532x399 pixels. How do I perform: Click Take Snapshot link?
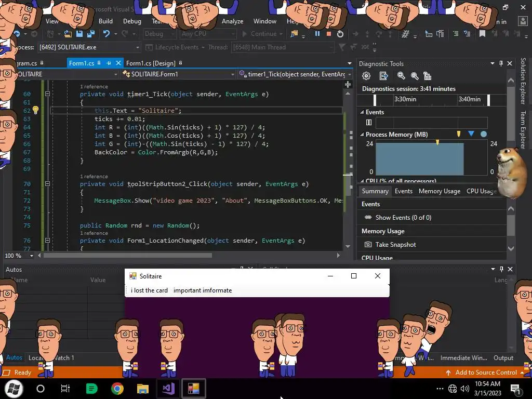coord(395,244)
